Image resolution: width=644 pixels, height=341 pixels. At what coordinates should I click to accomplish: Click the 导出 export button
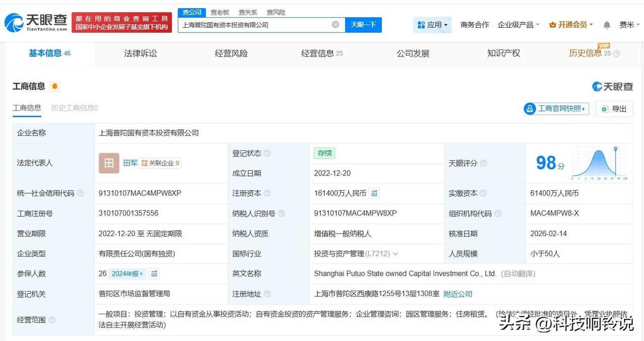(614, 108)
